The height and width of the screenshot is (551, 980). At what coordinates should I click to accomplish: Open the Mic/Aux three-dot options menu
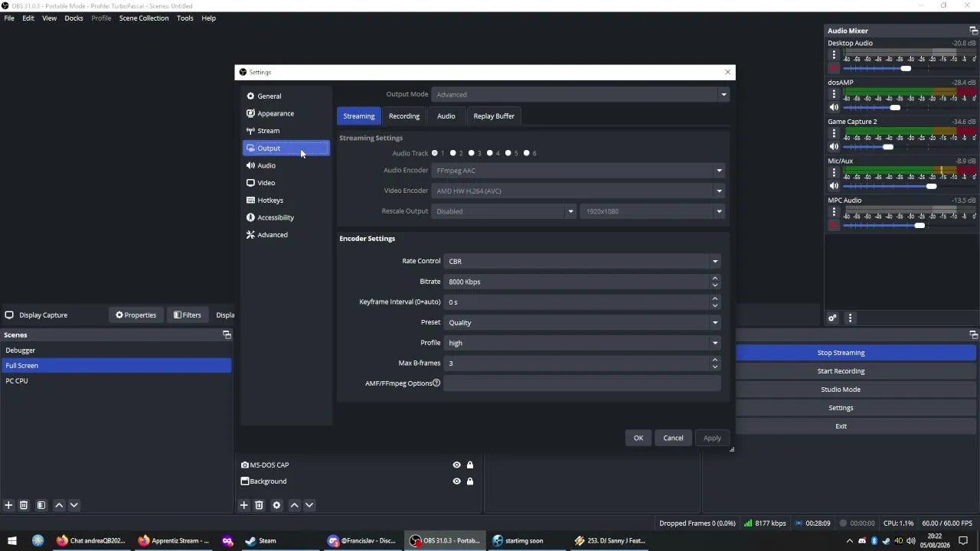[x=834, y=173]
